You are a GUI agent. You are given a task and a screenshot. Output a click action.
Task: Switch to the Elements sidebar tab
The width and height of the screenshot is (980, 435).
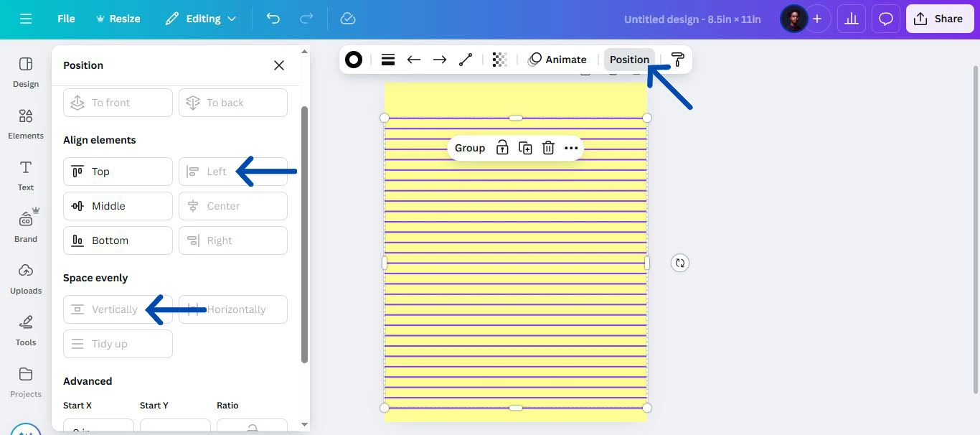point(26,123)
